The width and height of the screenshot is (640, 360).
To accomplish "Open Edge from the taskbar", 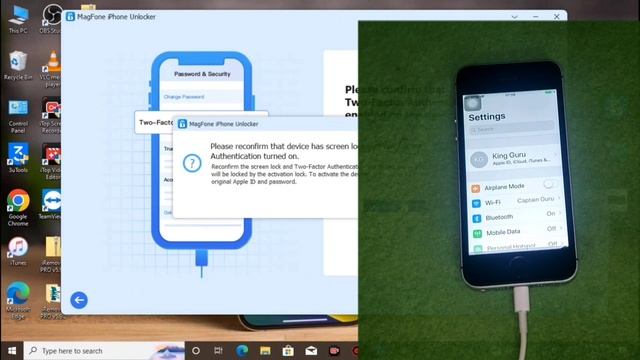I will (x=242, y=351).
